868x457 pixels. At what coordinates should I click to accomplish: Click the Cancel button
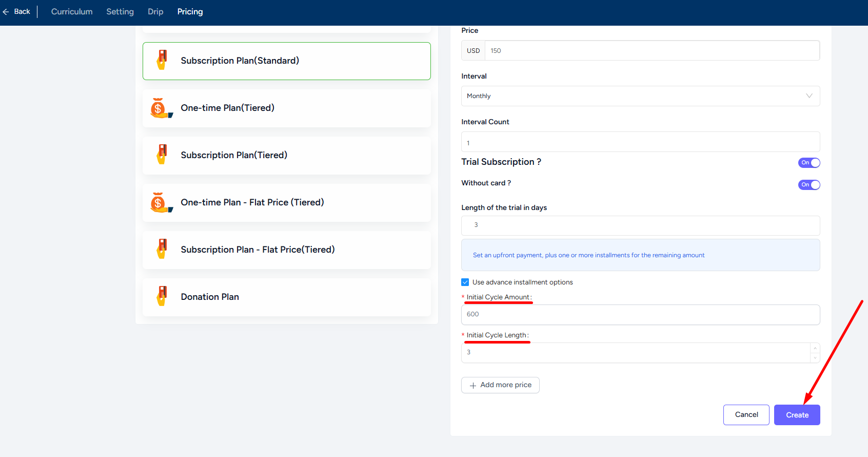click(x=746, y=415)
